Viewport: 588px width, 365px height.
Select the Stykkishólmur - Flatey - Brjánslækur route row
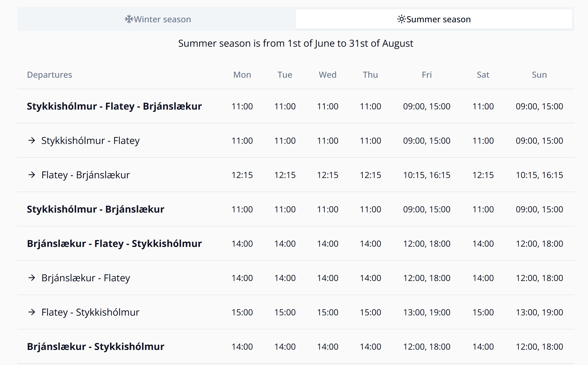click(x=296, y=106)
